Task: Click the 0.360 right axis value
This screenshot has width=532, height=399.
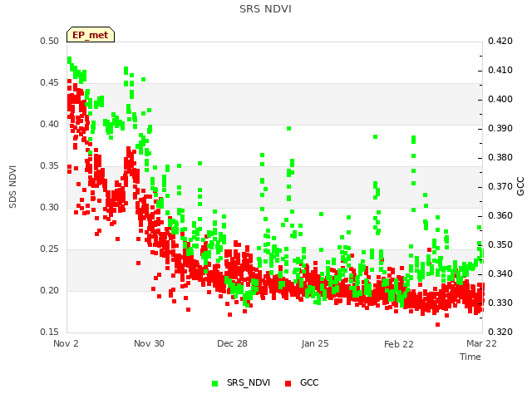Action: [500, 216]
